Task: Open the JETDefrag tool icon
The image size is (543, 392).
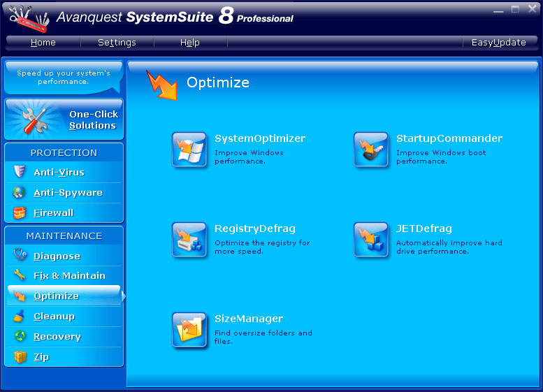Action: [371, 240]
